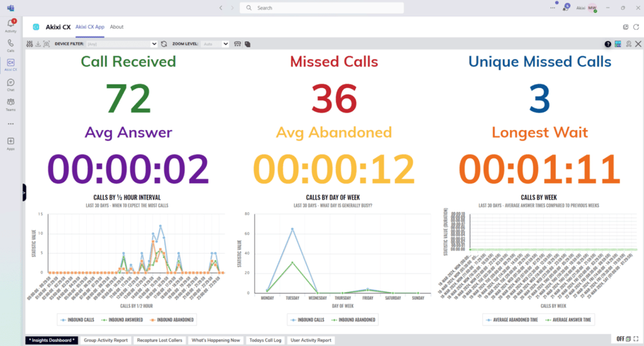Open the Activity feed in Teams sidebar
Viewport: 644px width, 346px height.
(11, 25)
